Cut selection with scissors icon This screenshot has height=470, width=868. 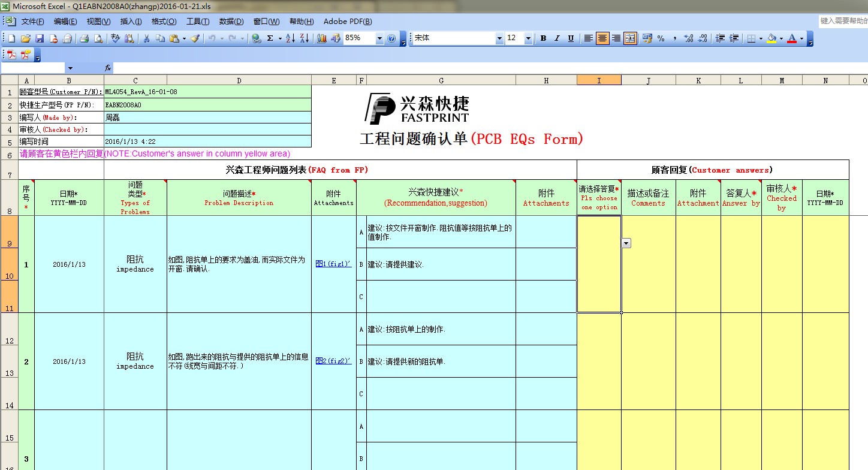click(x=146, y=38)
